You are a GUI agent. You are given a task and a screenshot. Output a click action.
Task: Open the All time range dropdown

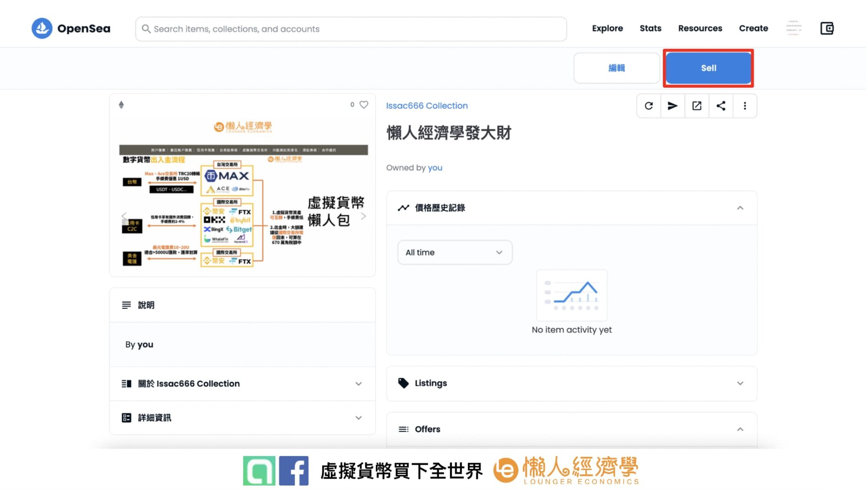coord(455,252)
